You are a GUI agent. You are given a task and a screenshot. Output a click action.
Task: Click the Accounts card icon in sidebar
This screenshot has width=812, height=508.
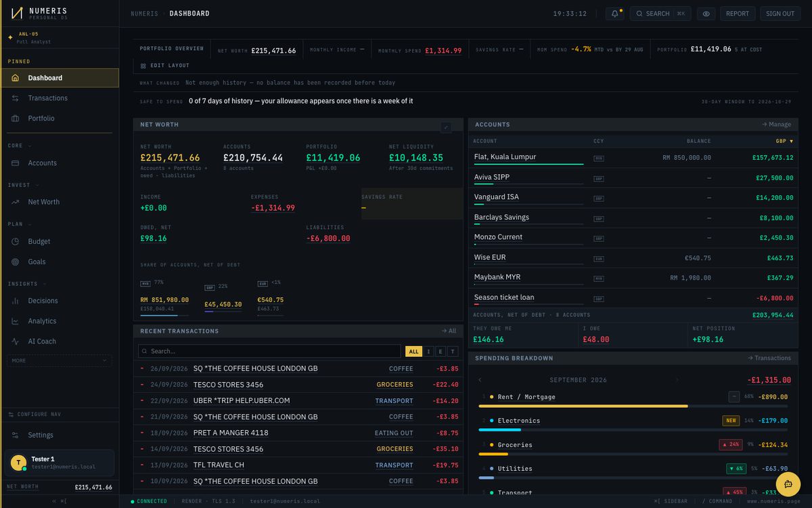coord(15,163)
